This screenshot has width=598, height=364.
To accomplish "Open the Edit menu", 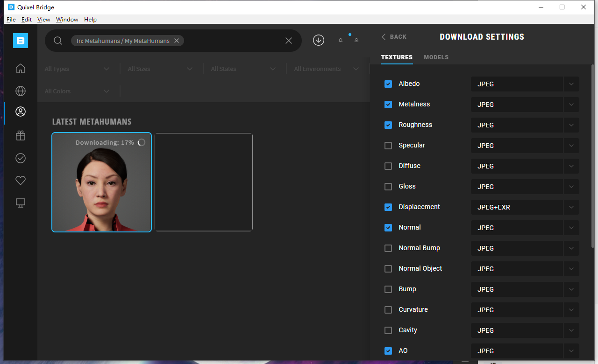I will click(27, 20).
